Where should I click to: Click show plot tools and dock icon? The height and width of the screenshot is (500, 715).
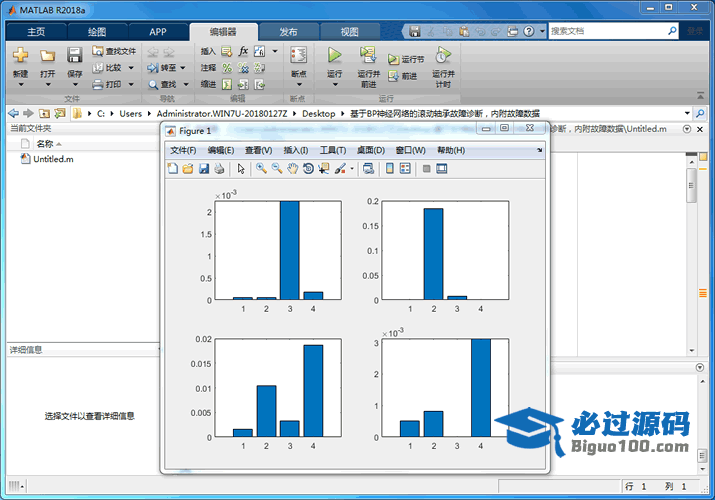tap(441, 169)
